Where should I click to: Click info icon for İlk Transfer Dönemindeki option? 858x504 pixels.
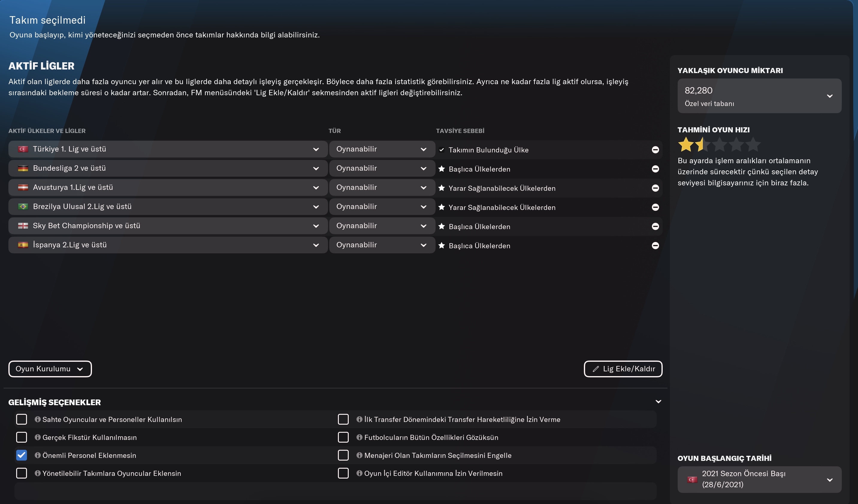click(x=359, y=419)
